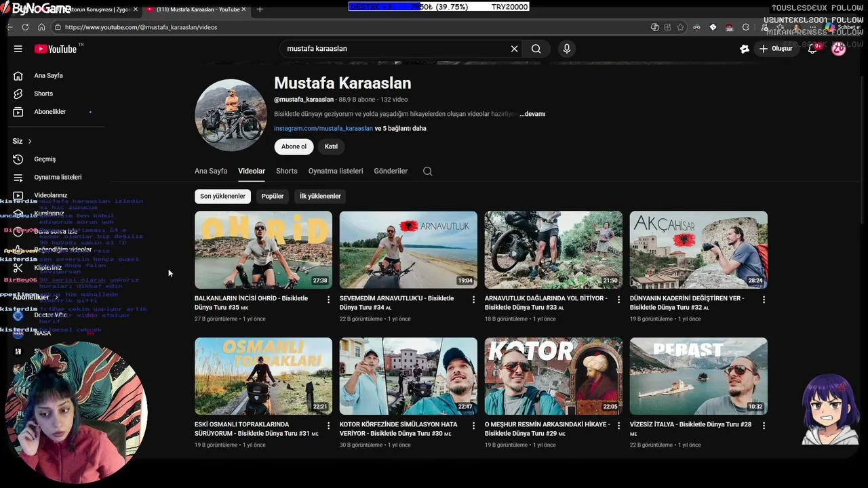Search within channel using magnifier icon
This screenshot has height=488, width=868.
pos(427,171)
